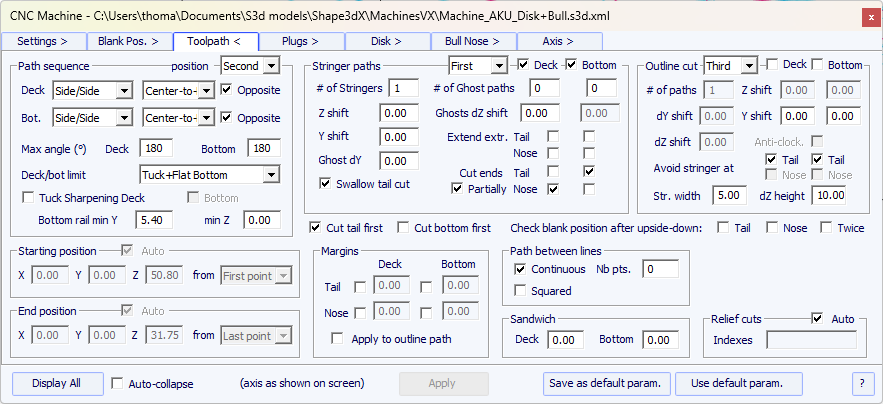Go to the Plugs tab
883x404 pixels.
click(x=301, y=41)
